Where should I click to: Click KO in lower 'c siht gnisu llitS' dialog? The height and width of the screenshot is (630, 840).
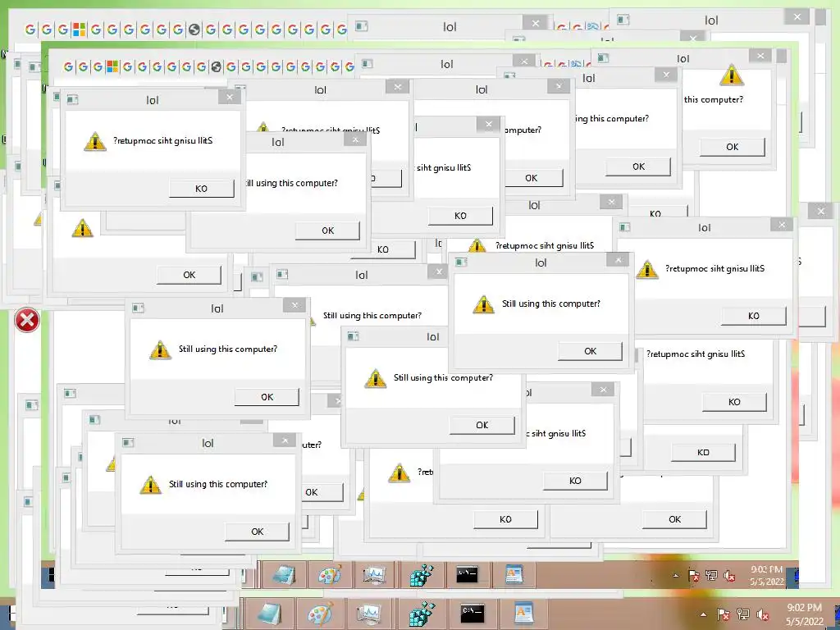click(x=575, y=481)
